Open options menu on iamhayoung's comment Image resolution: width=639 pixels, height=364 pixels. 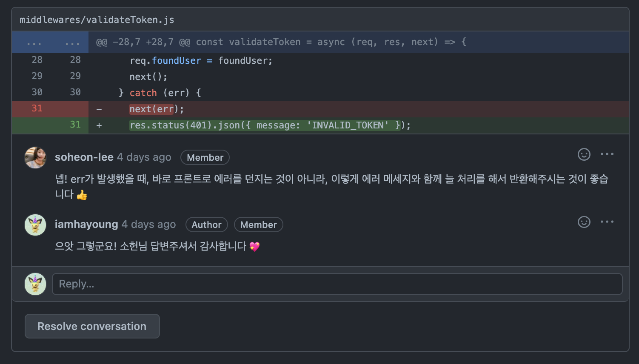(x=607, y=222)
